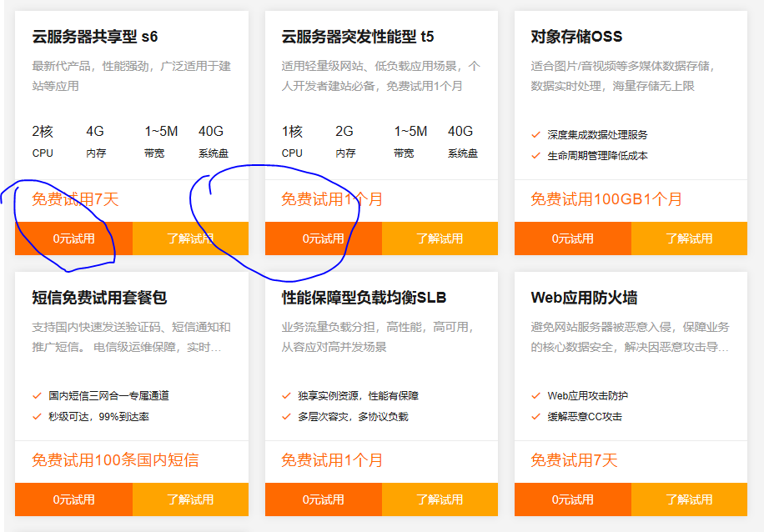Image resolution: width=764 pixels, height=532 pixels.
Task: Click 了解试用 for 云服务器突发性能型 t5
Action: point(440,238)
